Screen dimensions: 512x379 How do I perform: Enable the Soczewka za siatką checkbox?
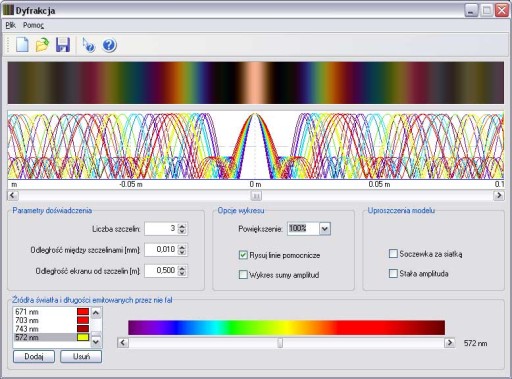(393, 254)
